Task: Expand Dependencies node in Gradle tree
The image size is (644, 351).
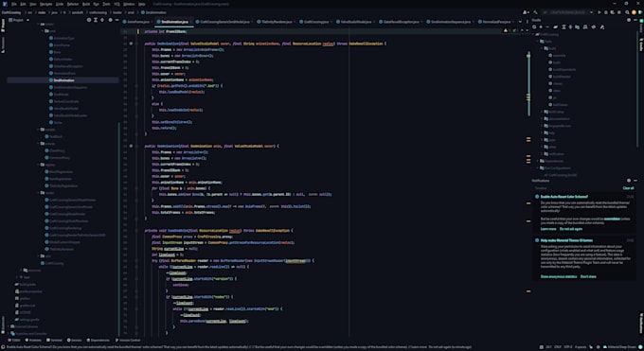Action: [x=538, y=162]
